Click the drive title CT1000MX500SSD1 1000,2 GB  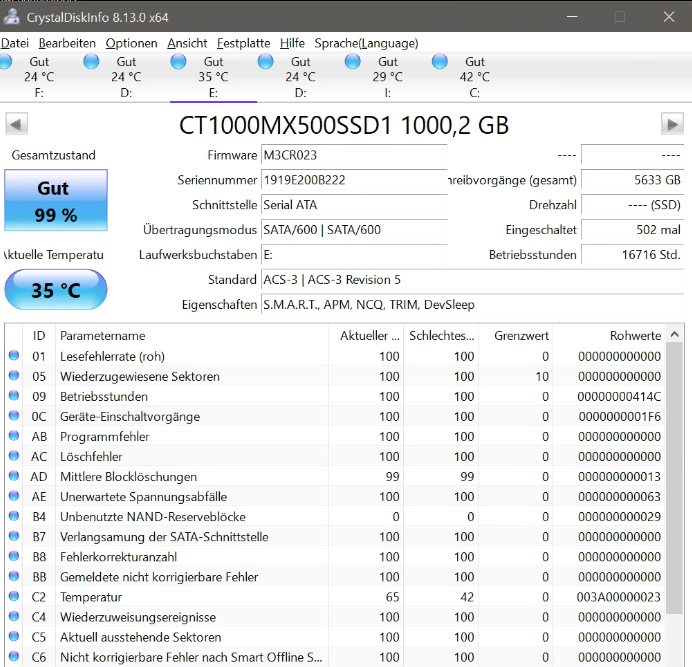[344, 125]
